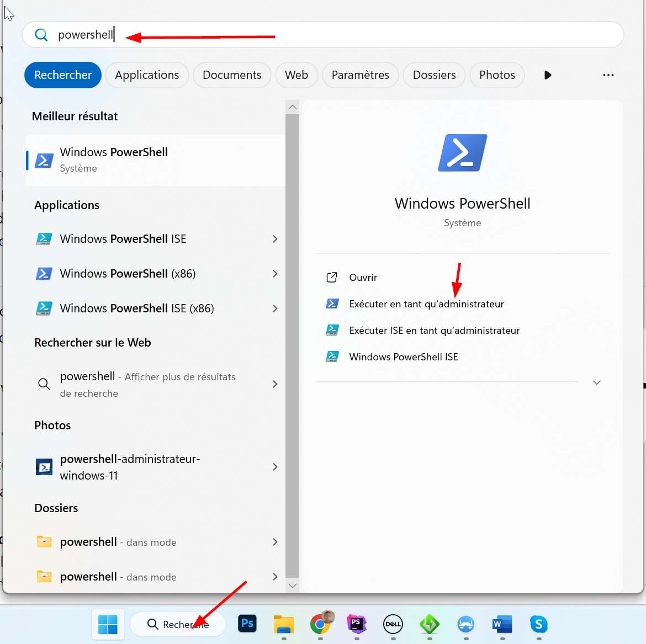Open Skype from the taskbar

click(x=538, y=624)
